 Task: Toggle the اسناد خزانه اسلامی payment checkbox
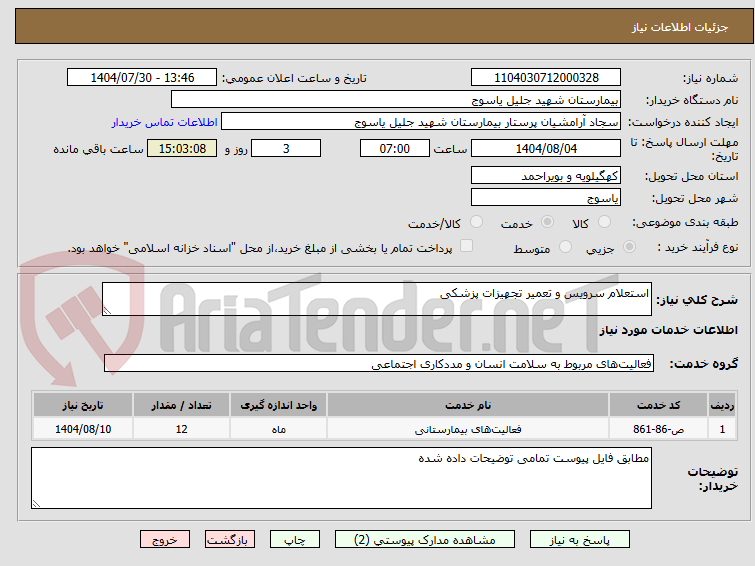coord(466,246)
